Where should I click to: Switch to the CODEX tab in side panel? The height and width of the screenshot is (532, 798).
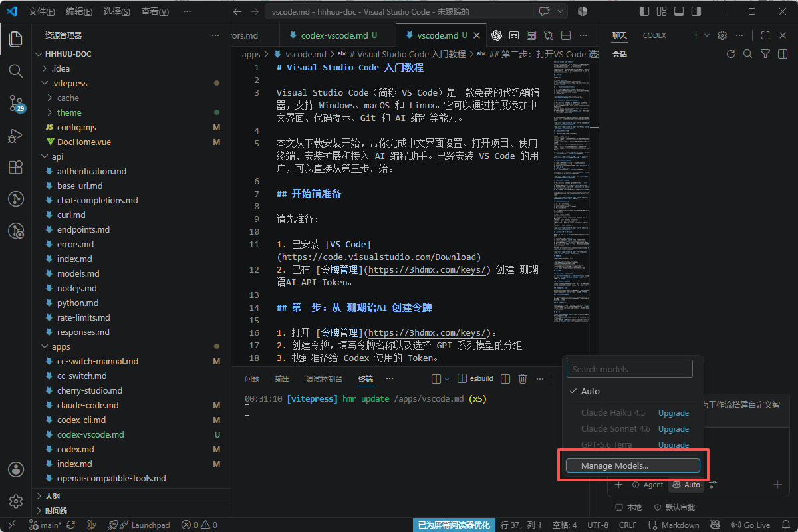click(x=654, y=35)
